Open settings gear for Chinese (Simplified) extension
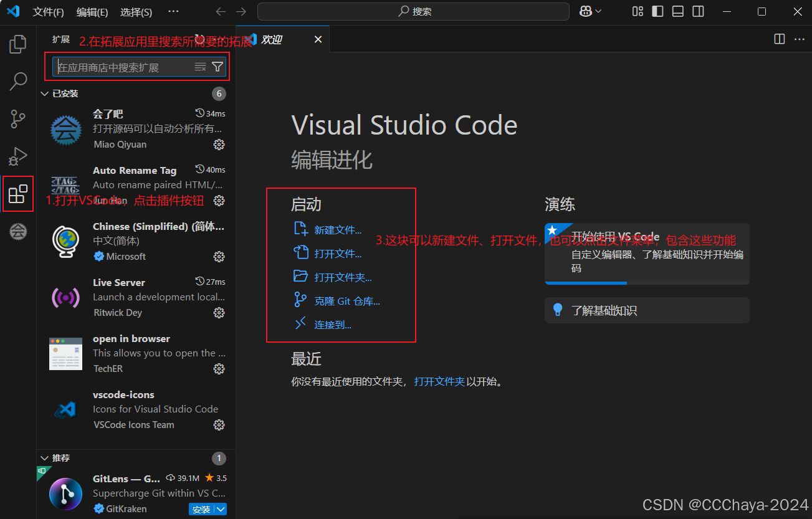812x519 pixels. point(219,257)
